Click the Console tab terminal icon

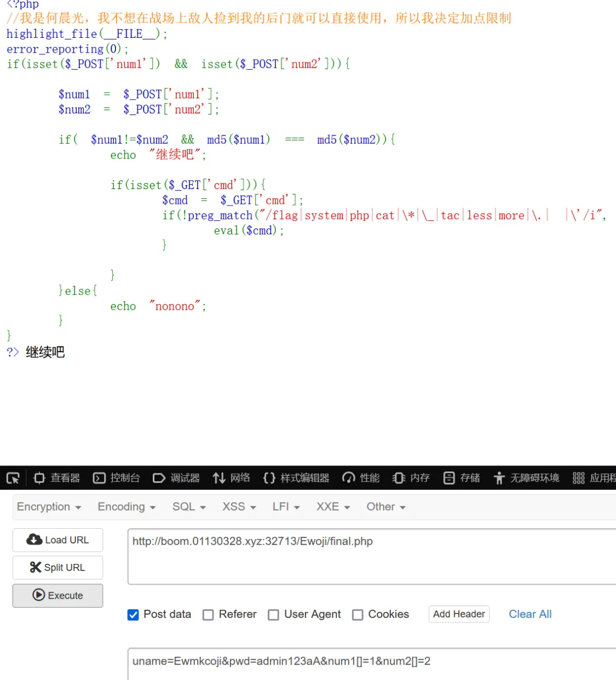(x=99, y=478)
